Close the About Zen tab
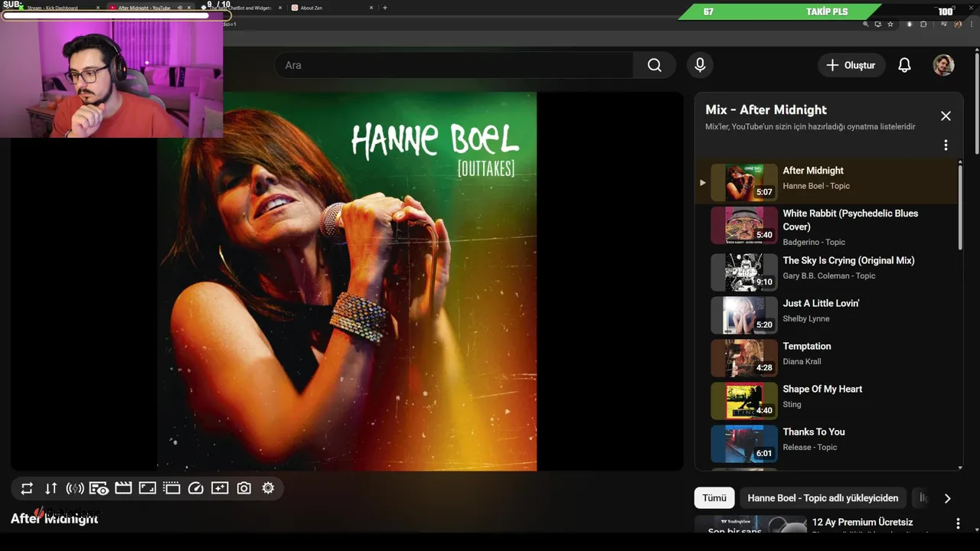Screen dimensions: 980x551 pos(371,8)
